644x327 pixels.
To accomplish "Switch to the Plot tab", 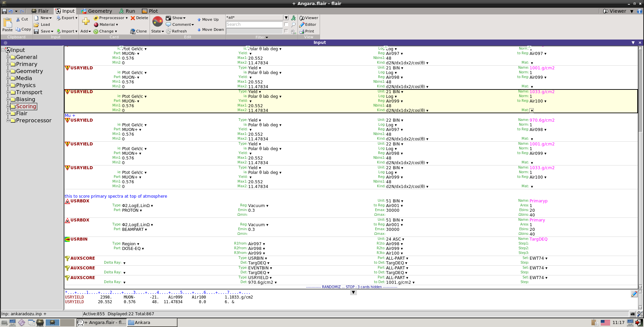I will point(150,11).
